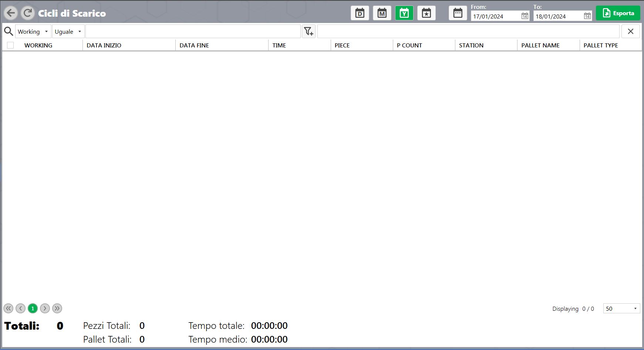The width and height of the screenshot is (644, 350).
Task: Go to previous page of results
Action: coord(21,308)
